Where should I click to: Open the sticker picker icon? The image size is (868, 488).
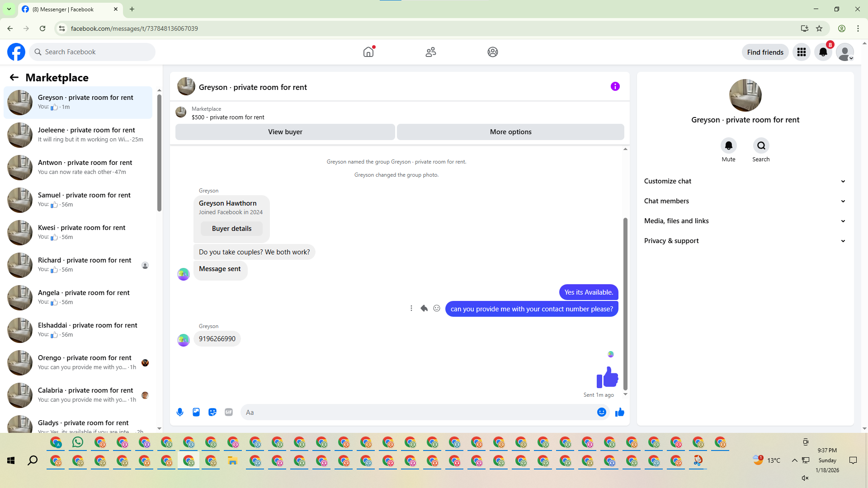click(212, 412)
